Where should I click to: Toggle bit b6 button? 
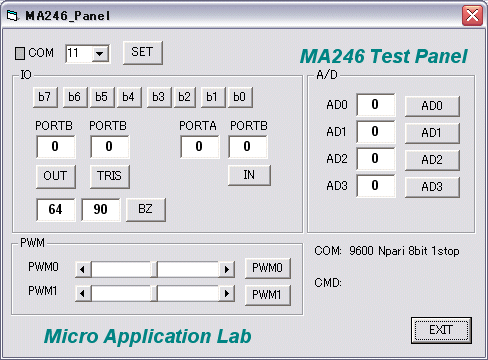click(75, 97)
